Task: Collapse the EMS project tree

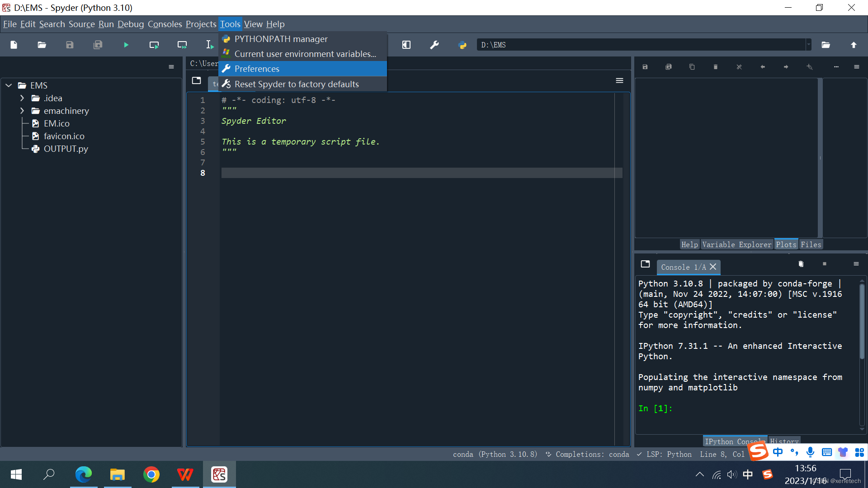Action: click(x=8, y=85)
